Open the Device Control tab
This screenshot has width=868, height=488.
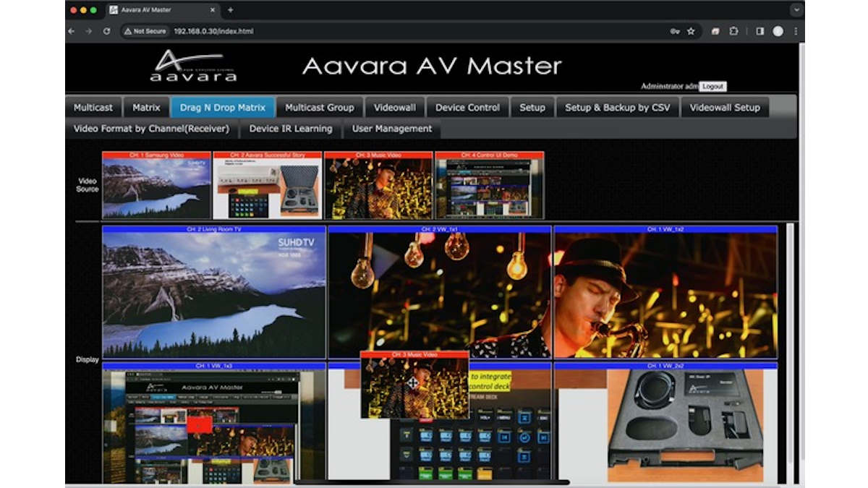click(467, 108)
